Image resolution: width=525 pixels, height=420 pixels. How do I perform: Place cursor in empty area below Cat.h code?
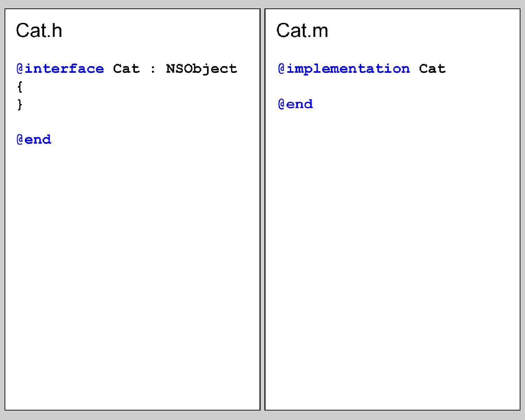(x=133, y=274)
